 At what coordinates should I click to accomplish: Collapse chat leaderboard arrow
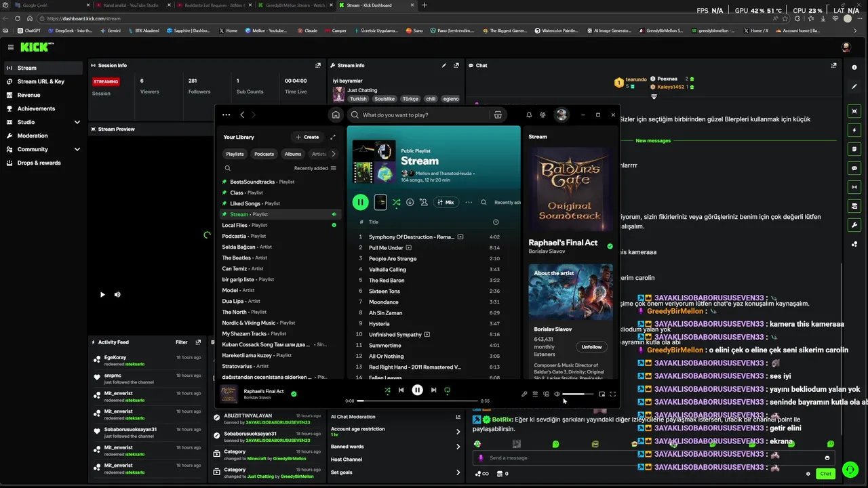pos(654,96)
